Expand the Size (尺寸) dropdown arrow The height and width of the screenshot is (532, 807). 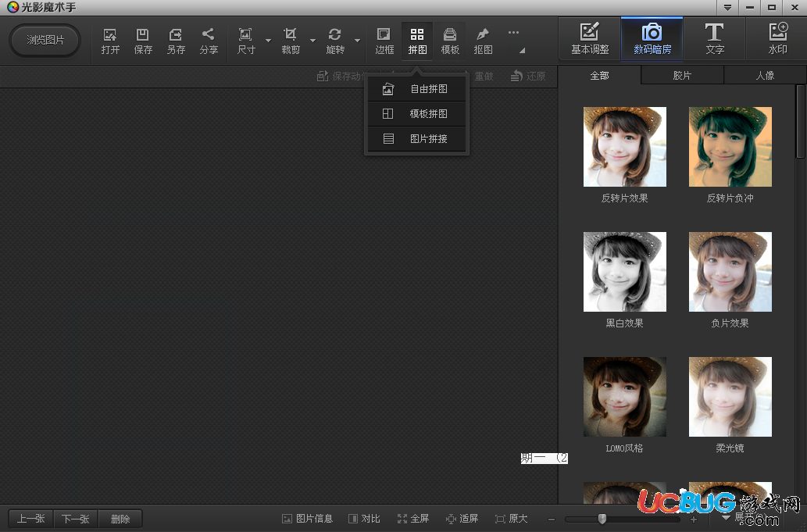tap(268, 41)
